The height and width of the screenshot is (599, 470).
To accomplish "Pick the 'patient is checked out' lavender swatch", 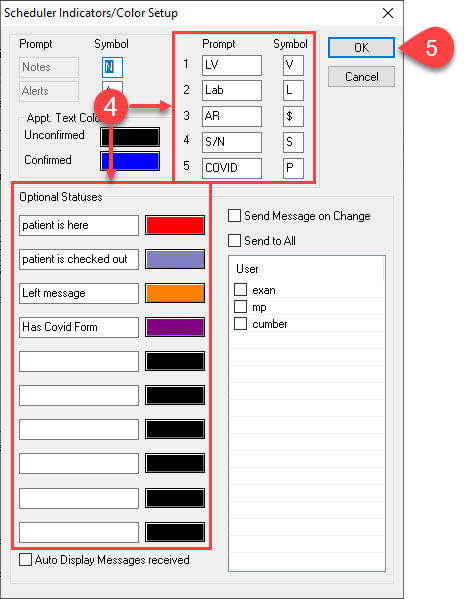I will coord(175,259).
